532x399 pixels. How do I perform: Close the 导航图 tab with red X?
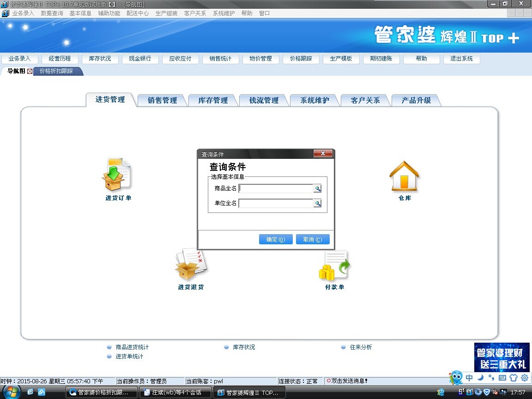30,71
